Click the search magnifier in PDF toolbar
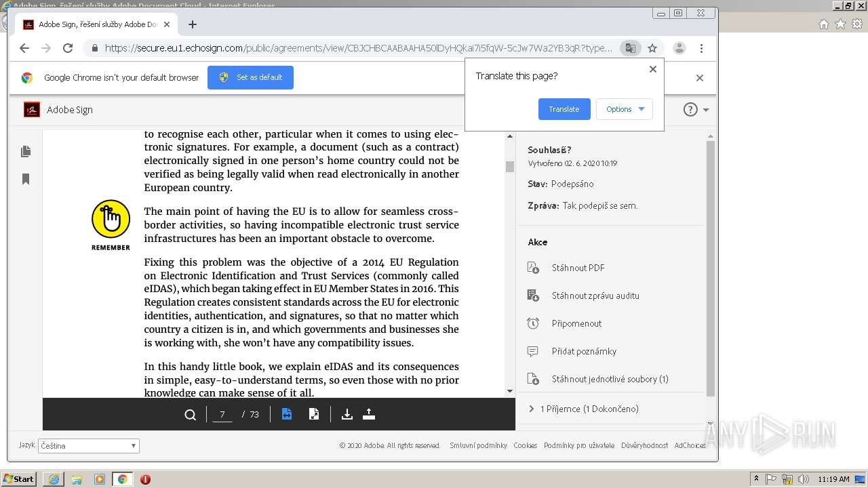Screen dimensions: 868x488 pyautogui.click(x=191, y=415)
